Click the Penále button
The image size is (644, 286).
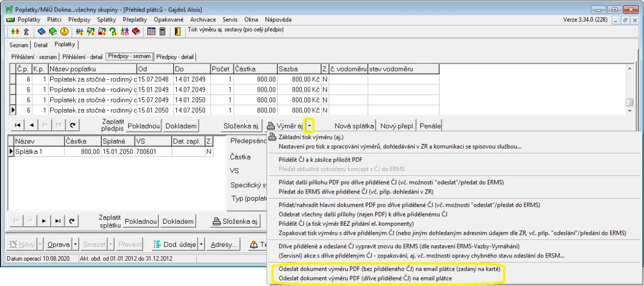tap(430, 126)
